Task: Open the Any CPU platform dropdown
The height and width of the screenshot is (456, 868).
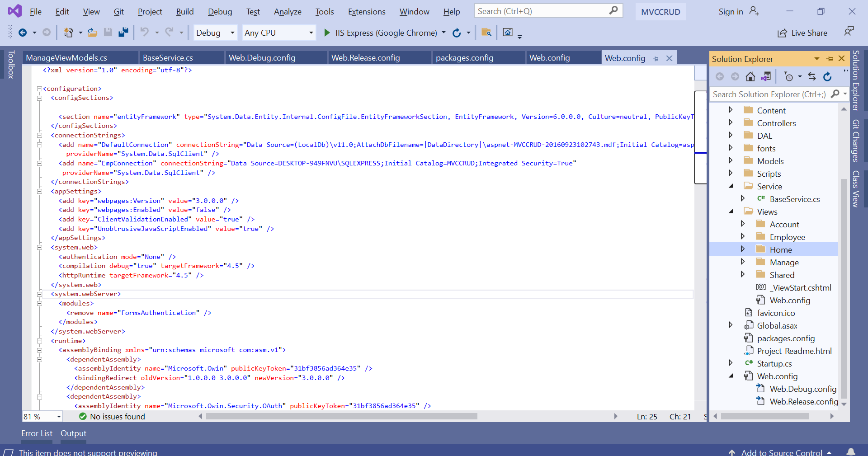Action: pos(311,33)
